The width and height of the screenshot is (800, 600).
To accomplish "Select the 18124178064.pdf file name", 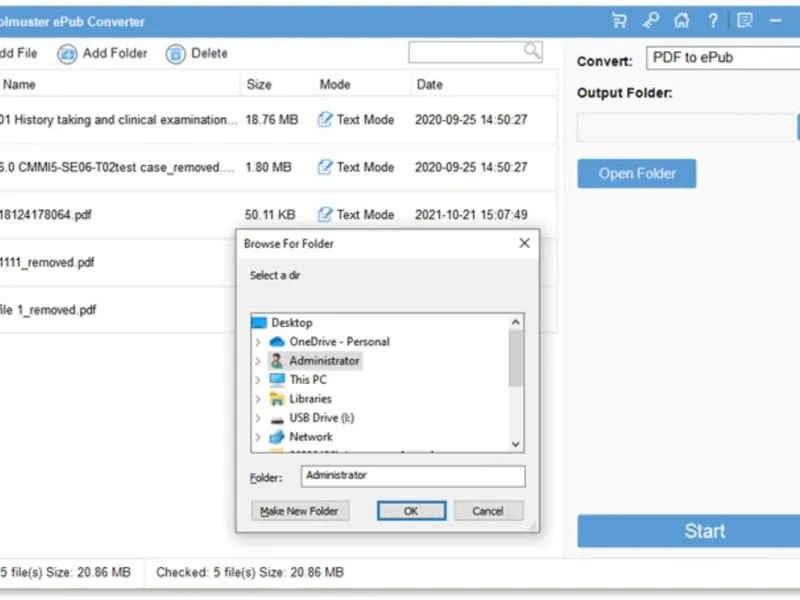I will (x=45, y=215).
